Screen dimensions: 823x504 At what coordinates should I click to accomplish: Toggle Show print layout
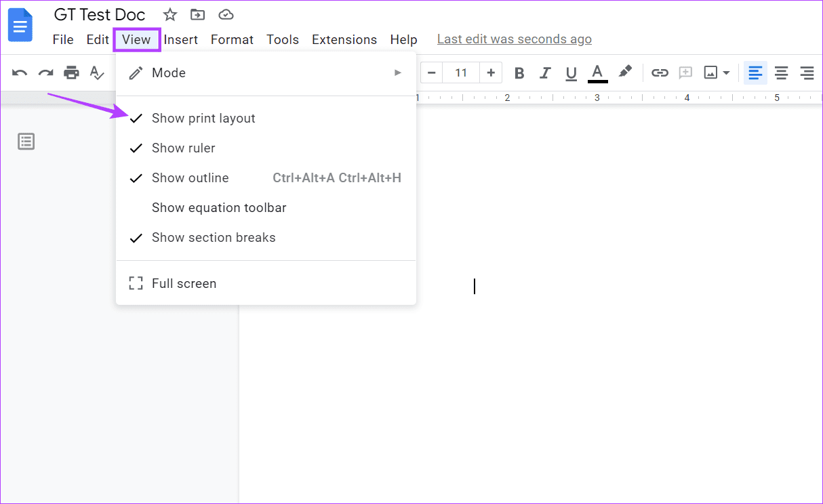point(266,119)
